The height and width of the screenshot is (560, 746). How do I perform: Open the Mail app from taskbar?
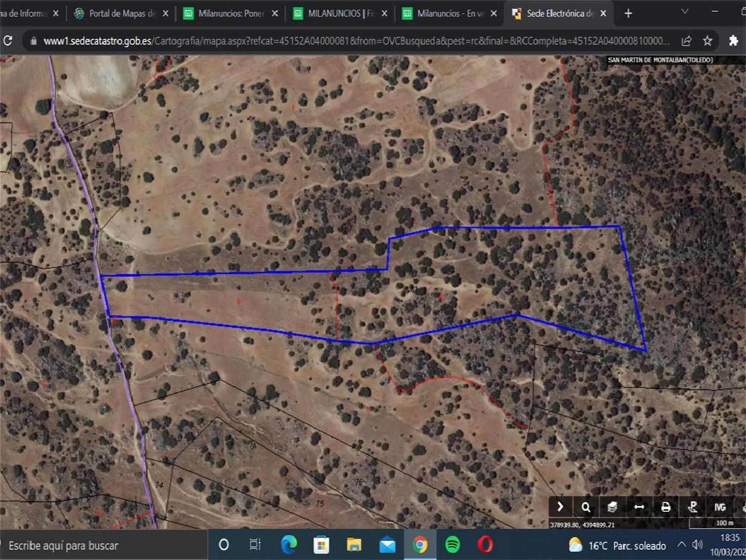point(387,546)
